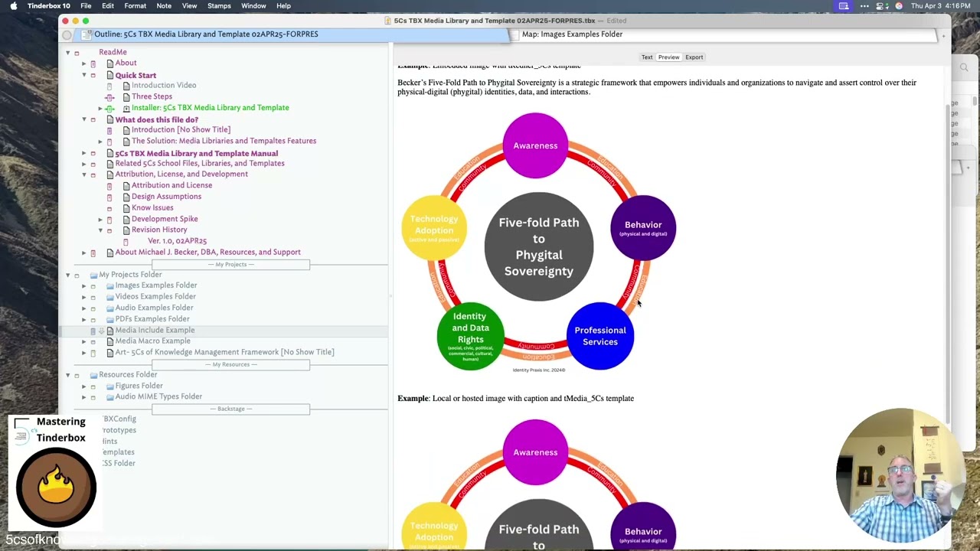The height and width of the screenshot is (551, 980).
Task: Click the green Identity and Data Rights circle
Action: (x=470, y=337)
